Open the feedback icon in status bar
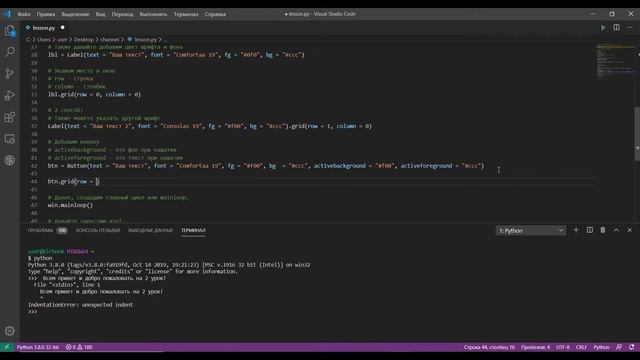640x360 pixels. click(x=619, y=347)
